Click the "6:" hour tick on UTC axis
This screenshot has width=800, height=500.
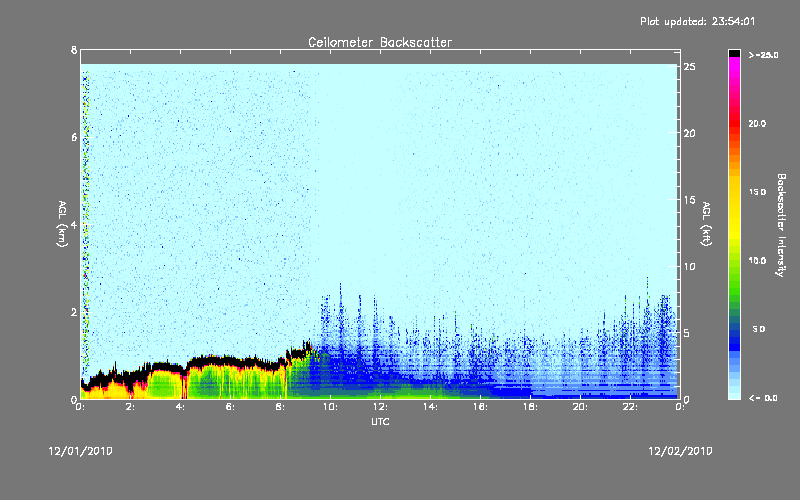[x=231, y=407]
